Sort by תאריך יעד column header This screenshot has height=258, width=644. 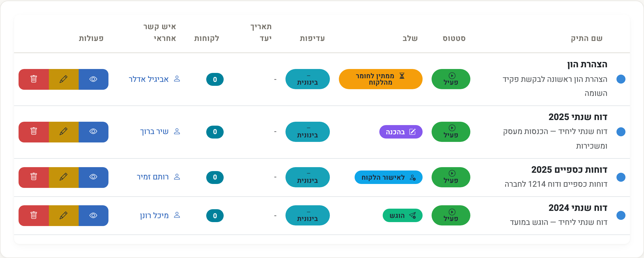[x=261, y=33]
